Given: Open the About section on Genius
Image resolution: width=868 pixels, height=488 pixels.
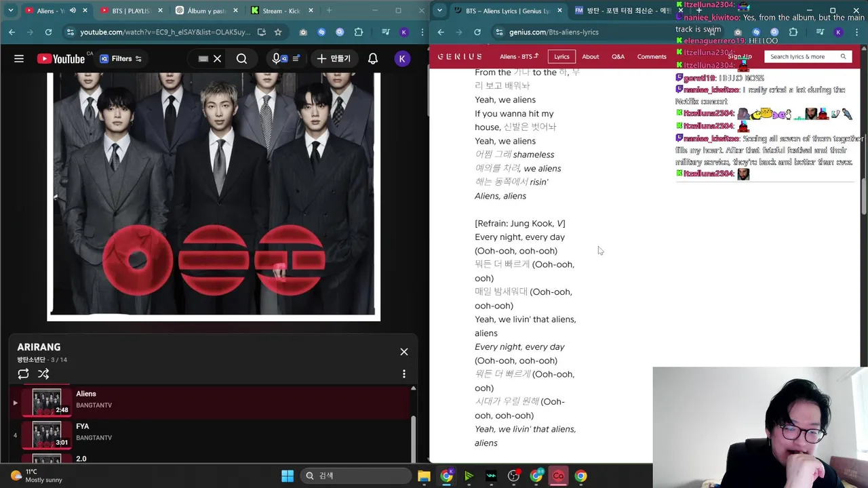Looking at the screenshot, I should point(591,56).
